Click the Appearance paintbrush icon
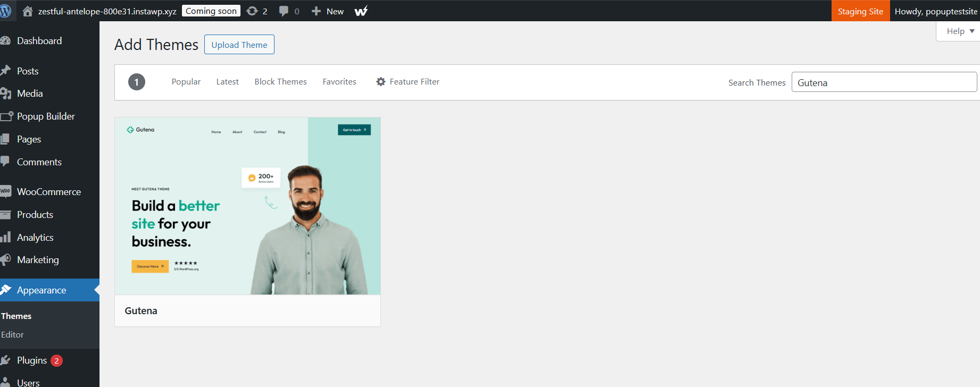The width and height of the screenshot is (980, 387). point(5,290)
